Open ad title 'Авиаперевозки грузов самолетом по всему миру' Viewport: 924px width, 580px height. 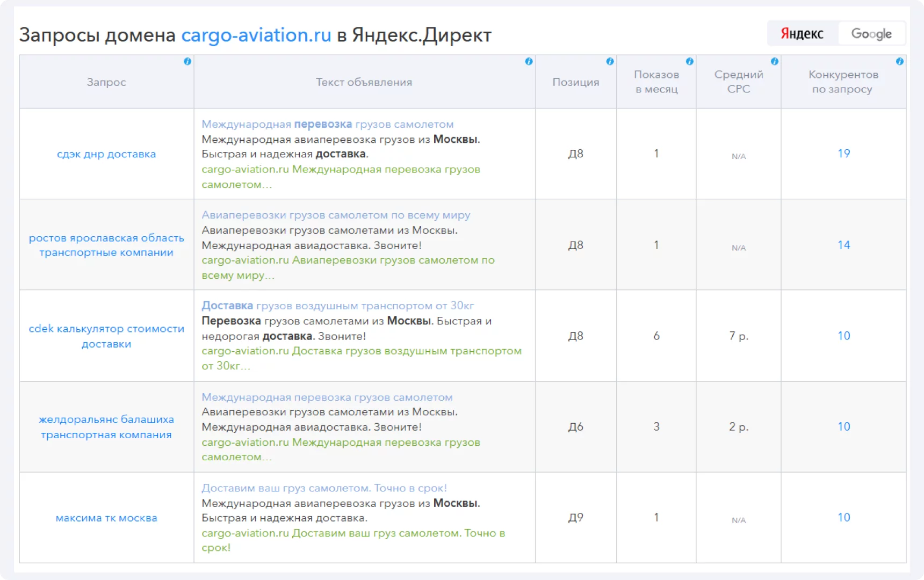coord(336,215)
